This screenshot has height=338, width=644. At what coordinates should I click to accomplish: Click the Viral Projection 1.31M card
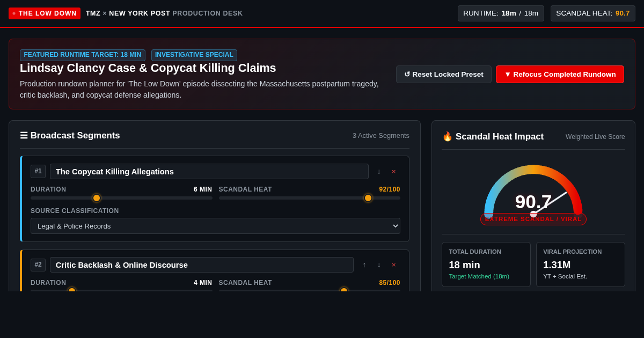coord(581,264)
